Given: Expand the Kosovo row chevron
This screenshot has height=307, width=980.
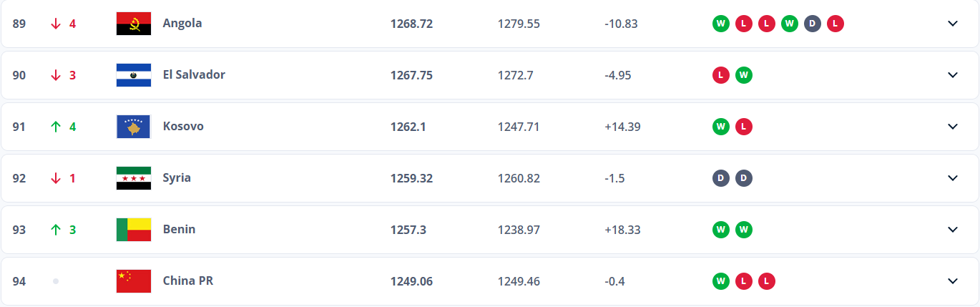Looking at the screenshot, I should click(x=953, y=127).
